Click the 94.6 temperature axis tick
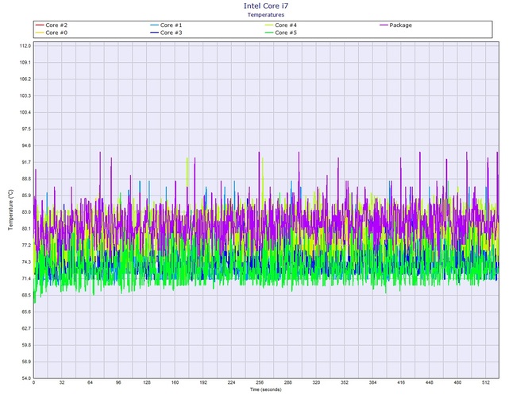The image size is (532, 399). 25,145
